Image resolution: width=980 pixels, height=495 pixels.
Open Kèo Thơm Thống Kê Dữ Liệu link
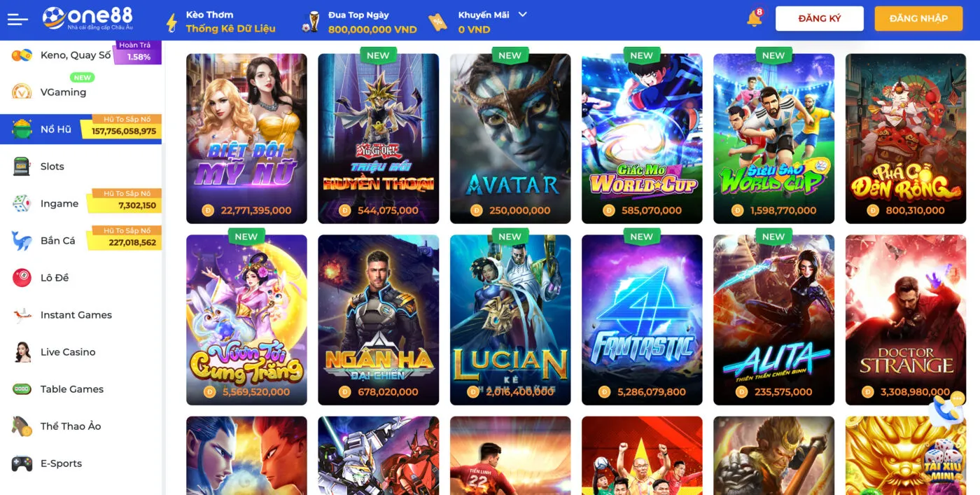point(220,22)
